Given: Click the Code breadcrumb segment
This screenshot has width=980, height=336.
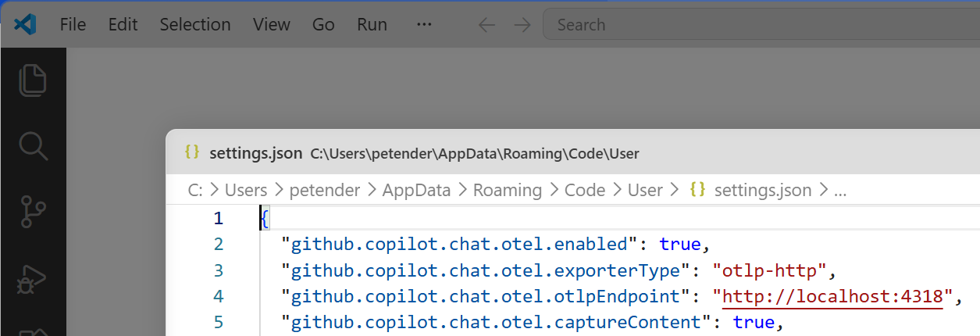Looking at the screenshot, I should (x=585, y=190).
